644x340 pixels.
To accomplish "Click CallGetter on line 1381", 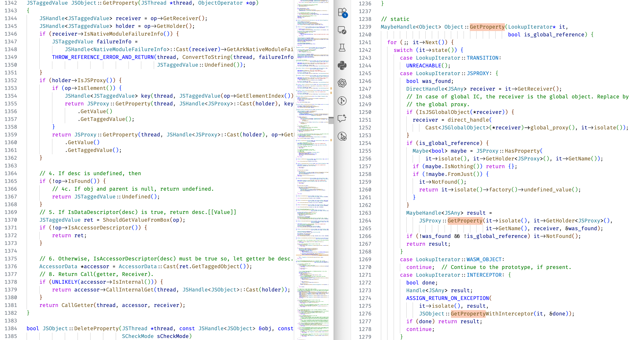I will pyautogui.click(x=77, y=305).
